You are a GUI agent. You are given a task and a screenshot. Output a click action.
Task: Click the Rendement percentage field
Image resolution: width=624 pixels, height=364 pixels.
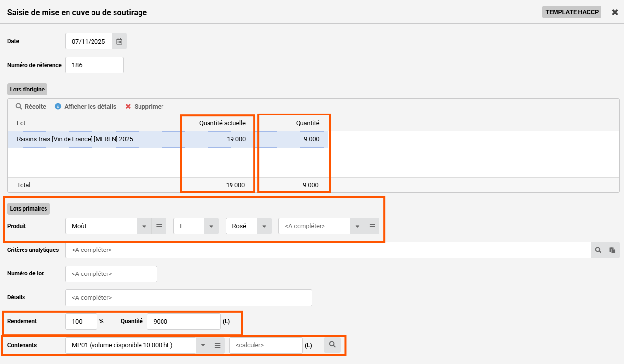(81, 321)
